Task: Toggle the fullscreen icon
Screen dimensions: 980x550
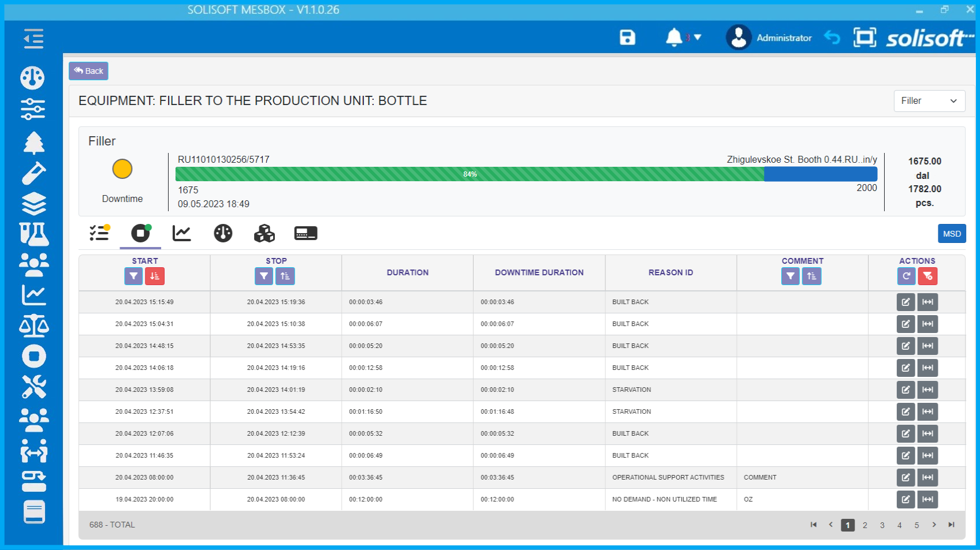Action: point(865,38)
